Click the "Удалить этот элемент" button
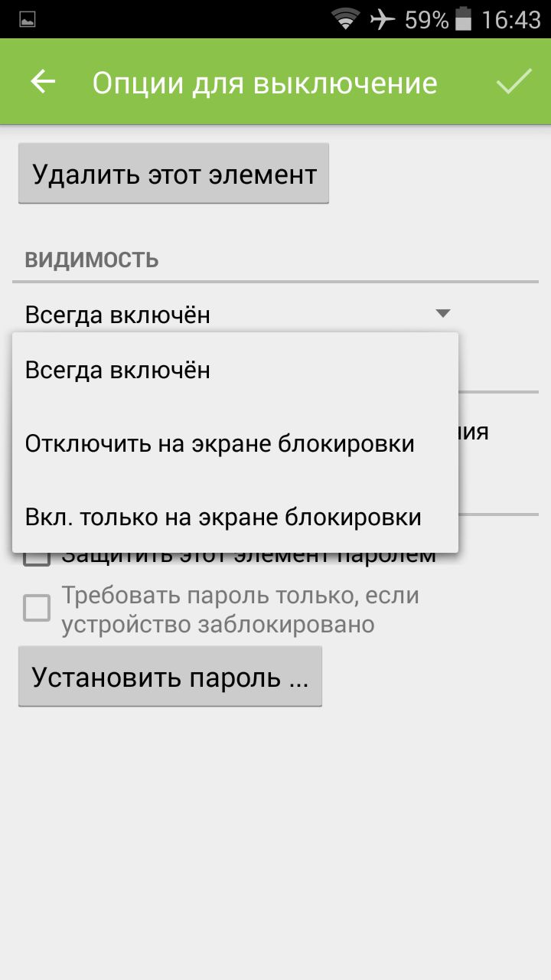This screenshot has height=980, width=551. pos(174,174)
